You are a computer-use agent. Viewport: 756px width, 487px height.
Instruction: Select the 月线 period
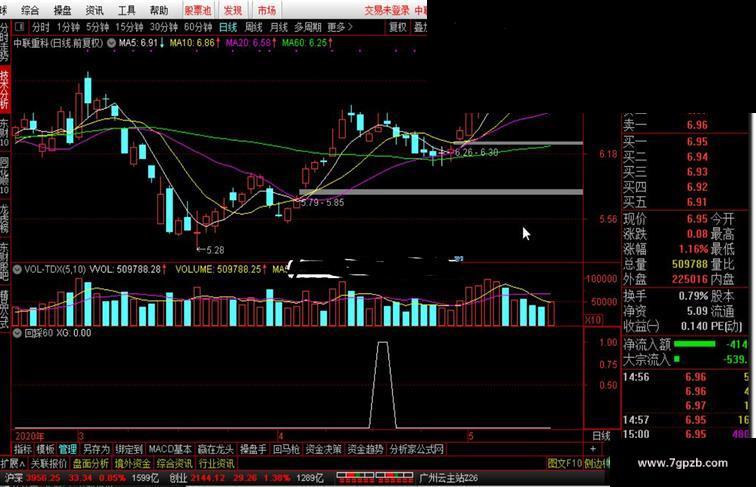pyautogui.click(x=278, y=27)
